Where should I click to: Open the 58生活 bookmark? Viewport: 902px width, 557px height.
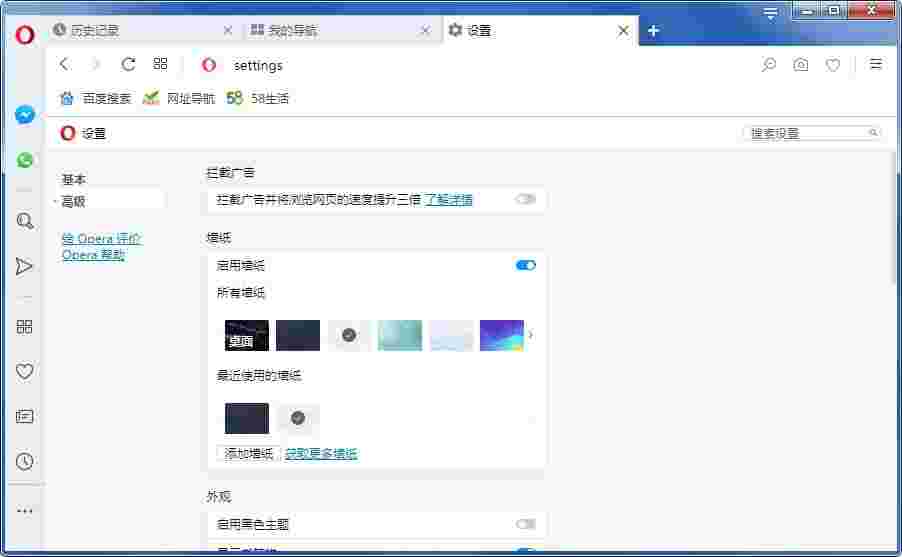point(258,98)
